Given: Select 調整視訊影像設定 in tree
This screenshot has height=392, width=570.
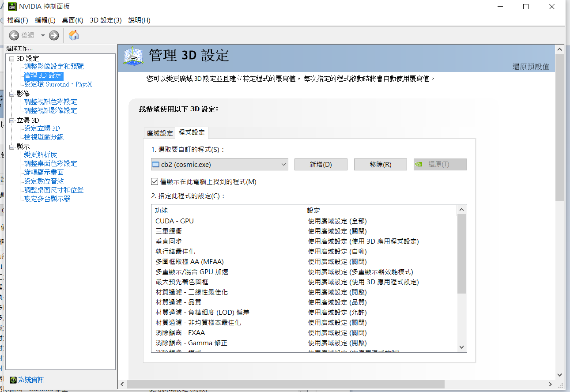Looking at the screenshot, I should 50,110.
